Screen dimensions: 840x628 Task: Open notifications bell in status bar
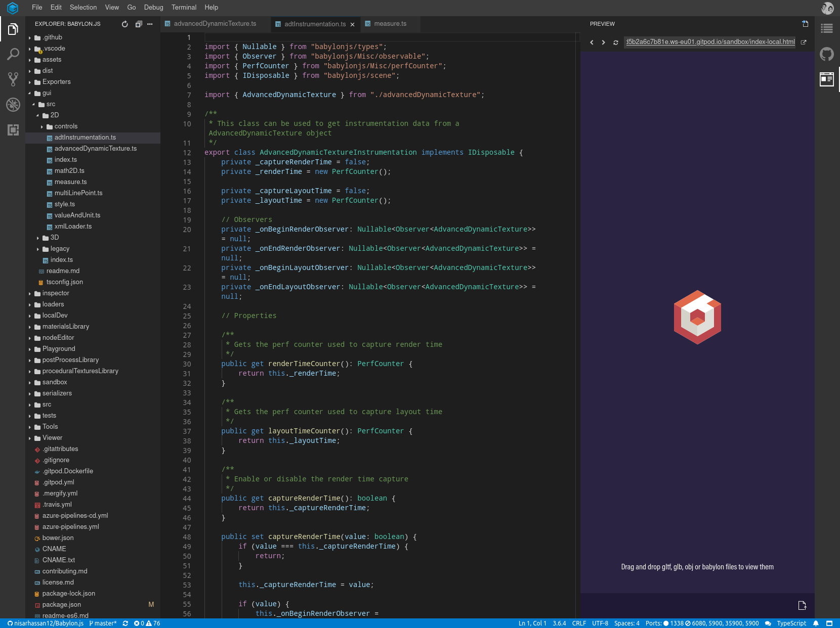pyautogui.click(x=816, y=623)
